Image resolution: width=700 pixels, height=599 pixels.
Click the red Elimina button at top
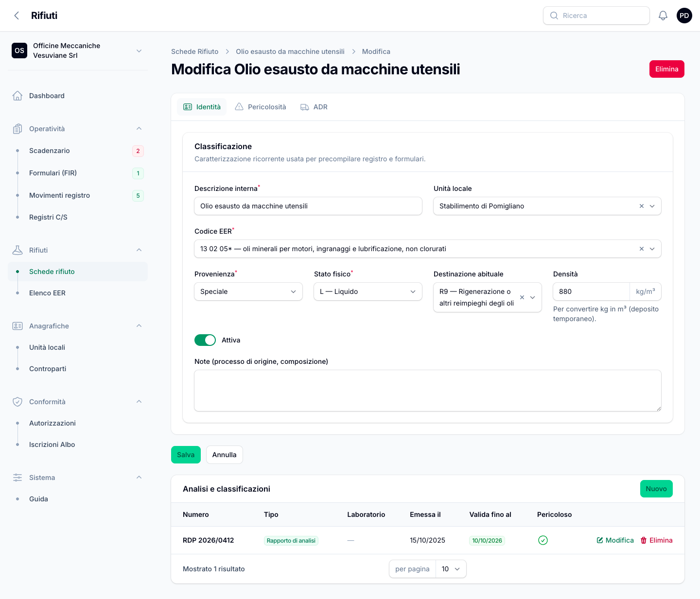click(667, 69)
